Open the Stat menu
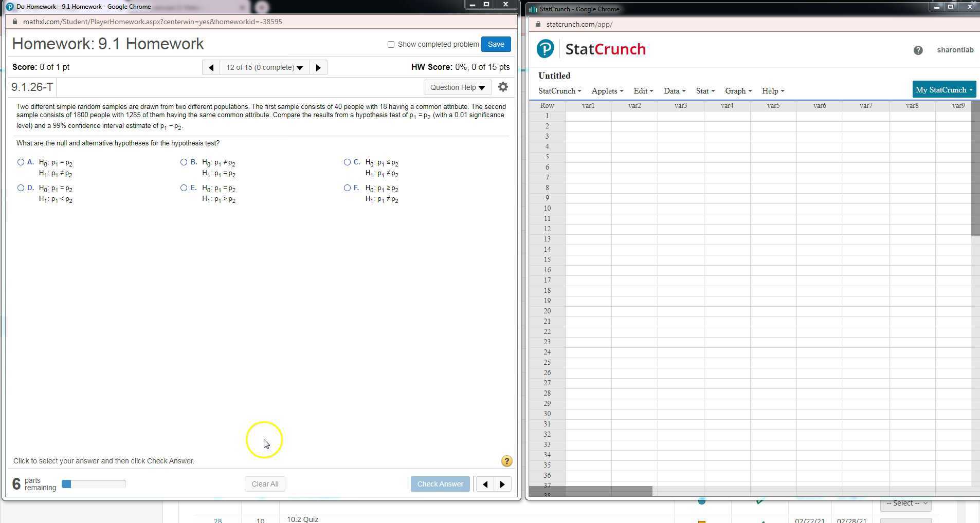 click(705, 91)
